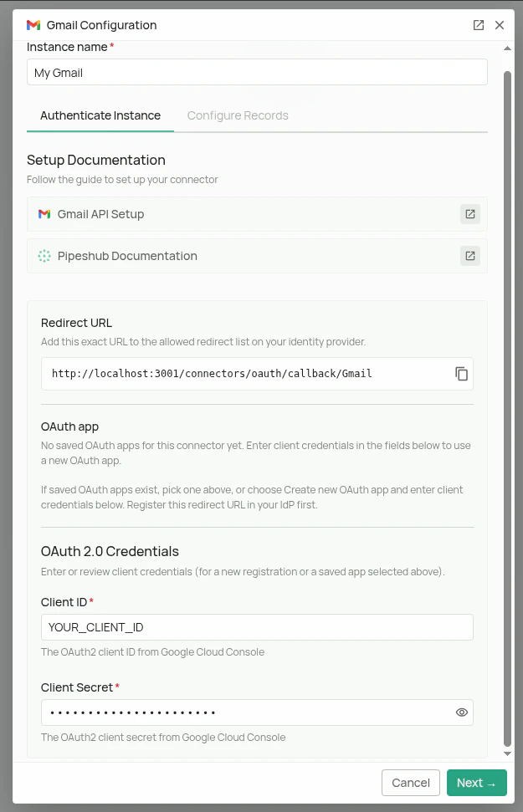523x812 pixels.
Task: Click 'Follow the guide to set up your connector'
Action: [122, 180]
